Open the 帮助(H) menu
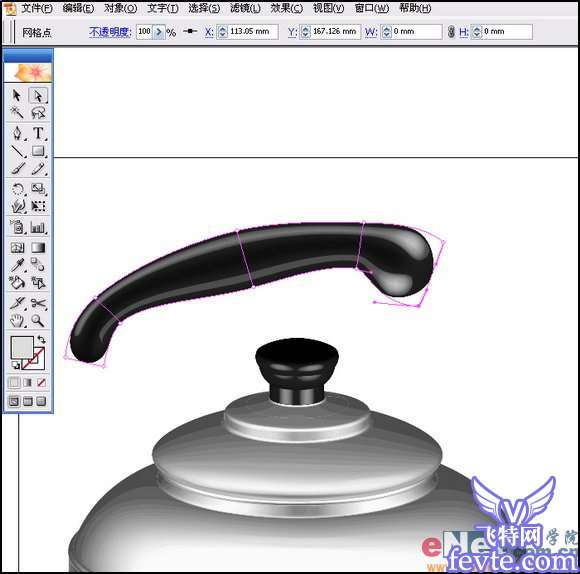This screenshot has width=580, height=574. coord(415,8)
